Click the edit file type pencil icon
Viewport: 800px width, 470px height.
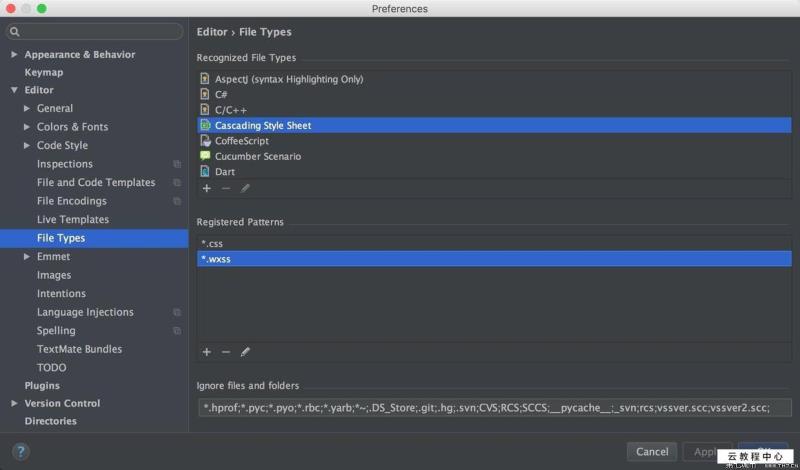[245, 188]
